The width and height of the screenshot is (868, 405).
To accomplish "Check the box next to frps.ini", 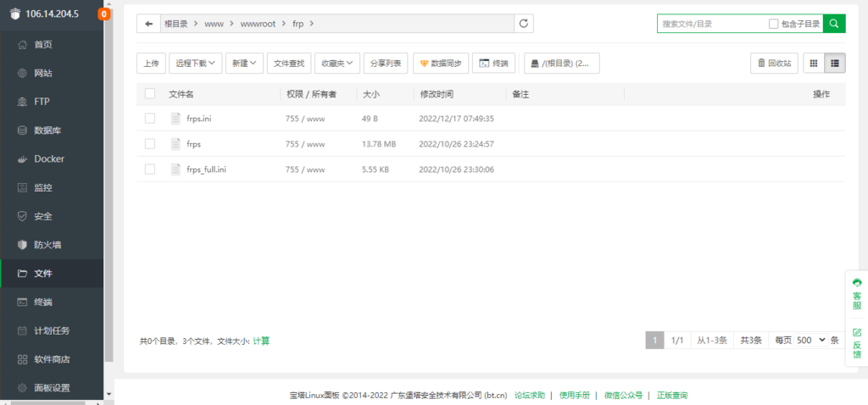I will tap(150, 119).
